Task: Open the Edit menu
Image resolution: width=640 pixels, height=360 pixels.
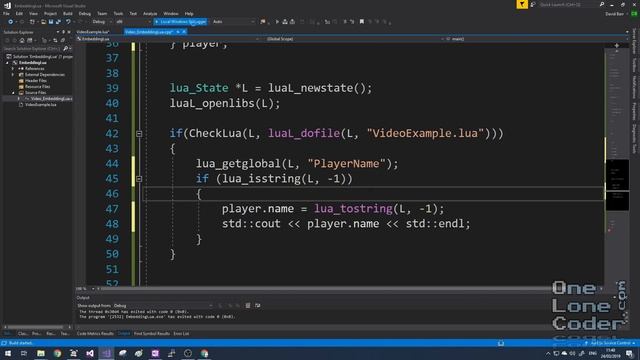Action: pos(19,13)
